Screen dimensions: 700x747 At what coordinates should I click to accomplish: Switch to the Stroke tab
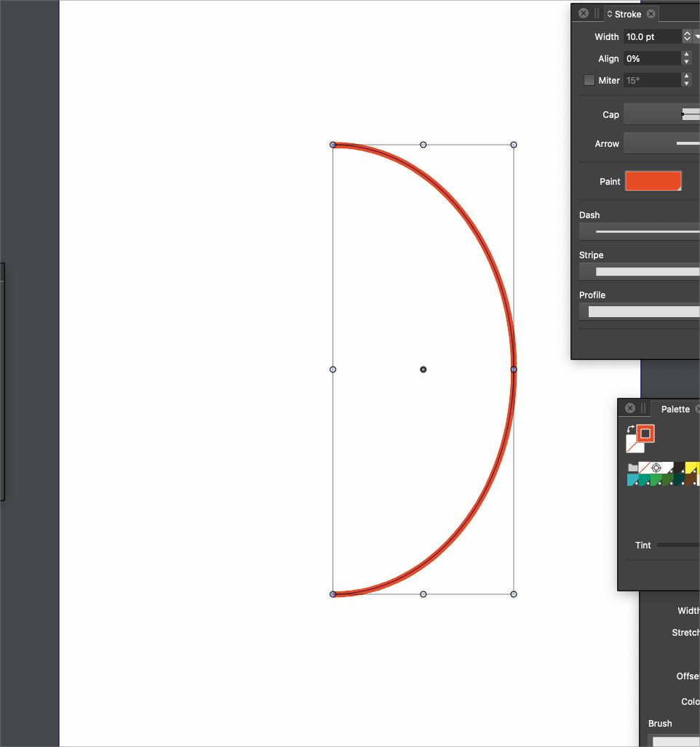pyautogui.click(x=627, y=14)
